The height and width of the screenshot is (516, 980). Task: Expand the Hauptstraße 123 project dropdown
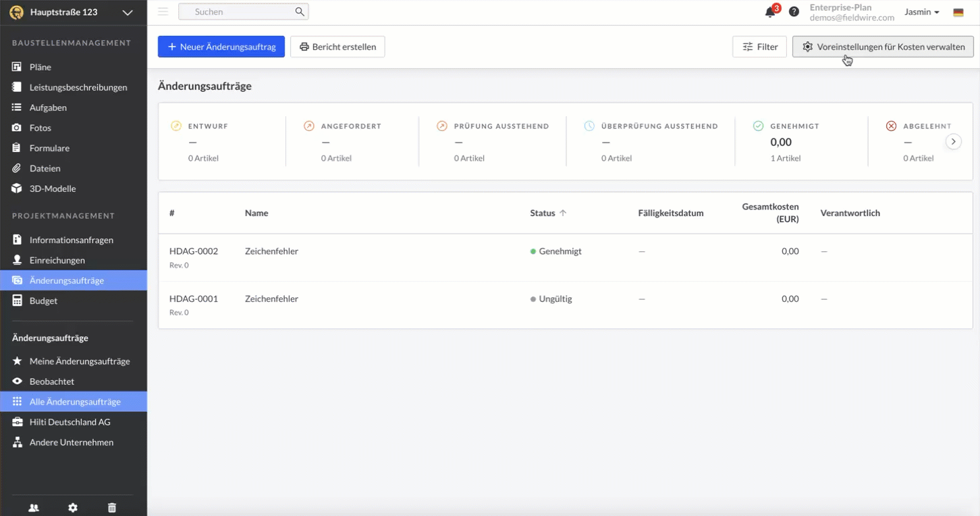pos(128,12)
